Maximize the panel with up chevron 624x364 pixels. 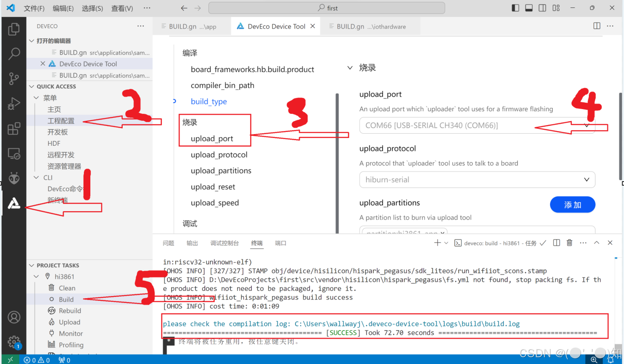597,243
